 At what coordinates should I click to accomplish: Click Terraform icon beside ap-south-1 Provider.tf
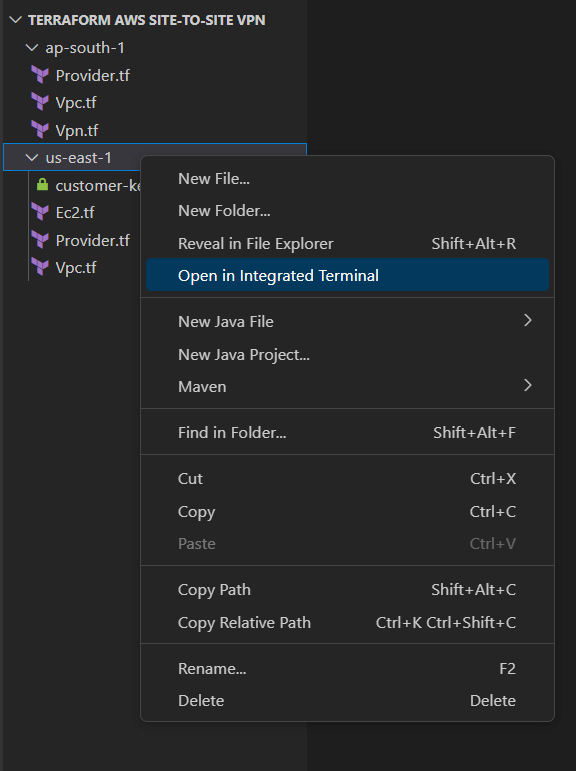click(x=40, y=75)
